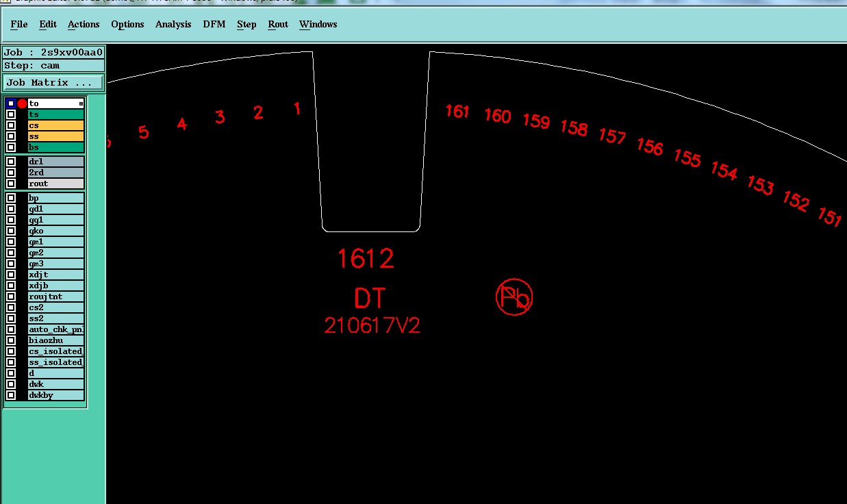Select the gm1 layer name
The width and height of the screenshot is (847, 504).
(x=55, y=242)
